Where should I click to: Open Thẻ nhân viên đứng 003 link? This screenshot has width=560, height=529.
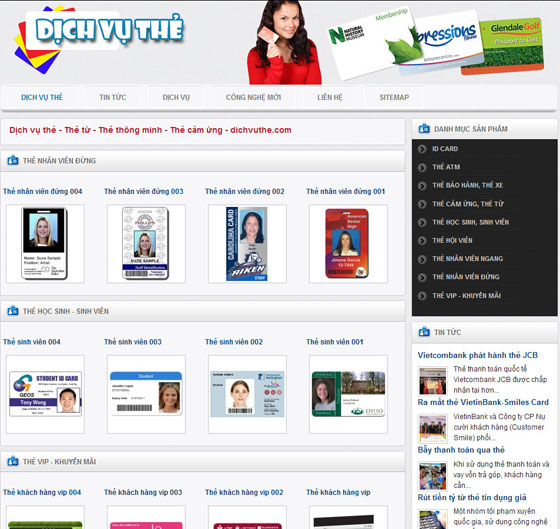[x=144, y=191]
